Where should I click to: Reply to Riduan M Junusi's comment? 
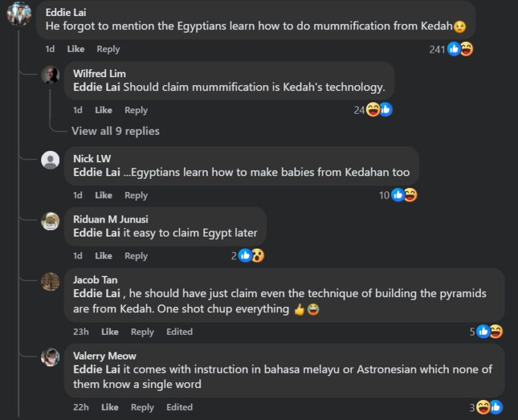point(136,256)
